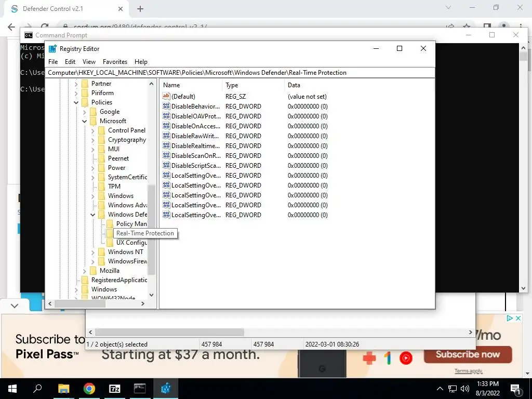The height and width of the screenshot is (399, 532).
Task: Click the browser back arrow
Action: pos(11,27)
